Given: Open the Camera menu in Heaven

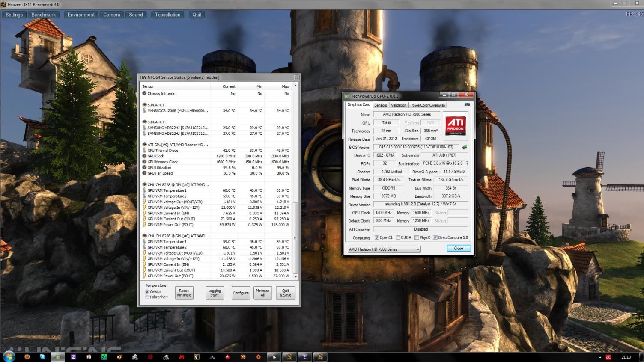Looking at the screenshot, I should [112, 15].
